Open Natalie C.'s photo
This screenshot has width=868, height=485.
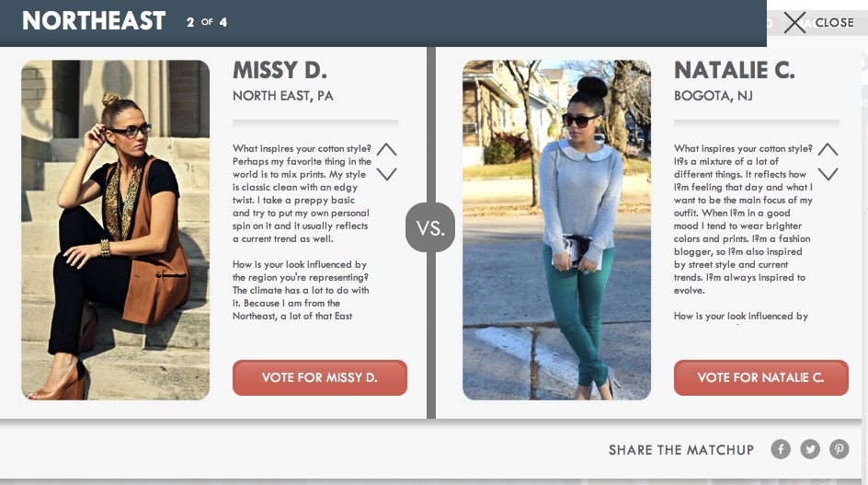556,230
